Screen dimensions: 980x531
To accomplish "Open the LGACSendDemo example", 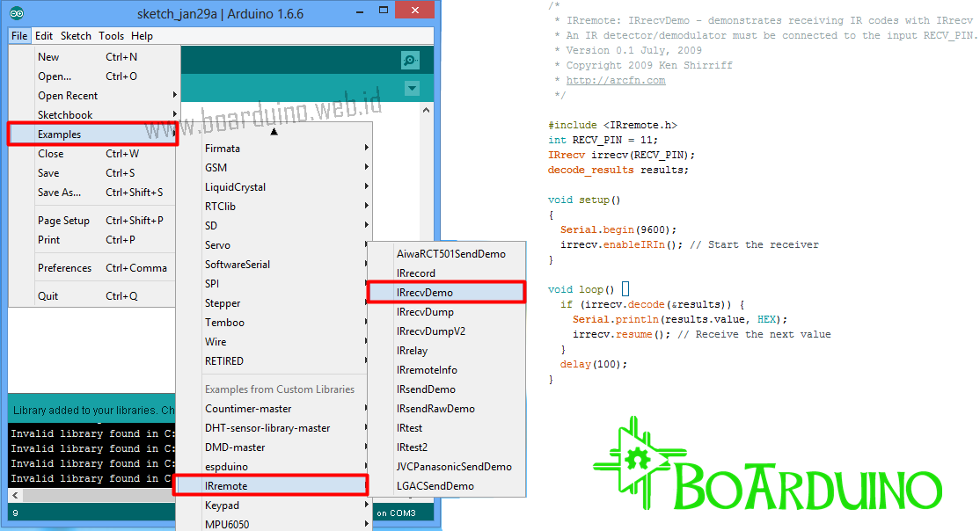I will click(446, 486).
